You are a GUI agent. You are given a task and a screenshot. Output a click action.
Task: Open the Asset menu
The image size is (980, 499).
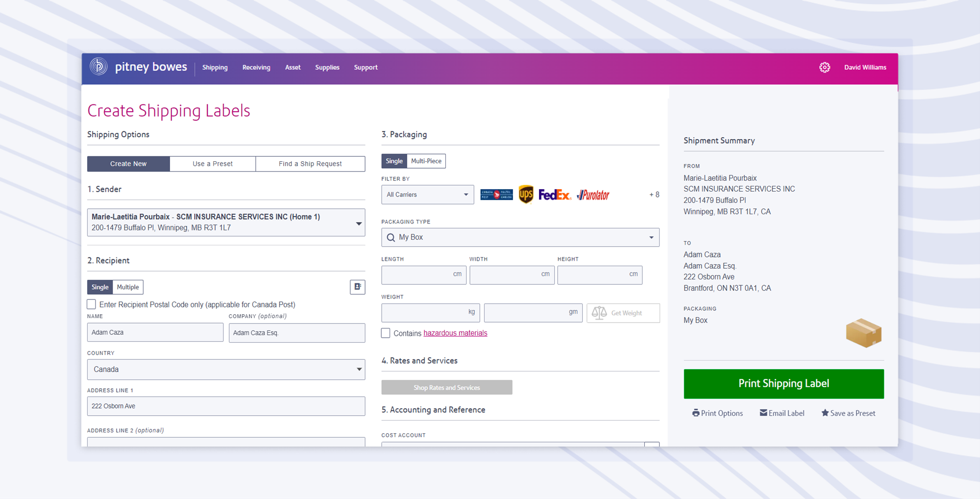click(x=293, y=68)
